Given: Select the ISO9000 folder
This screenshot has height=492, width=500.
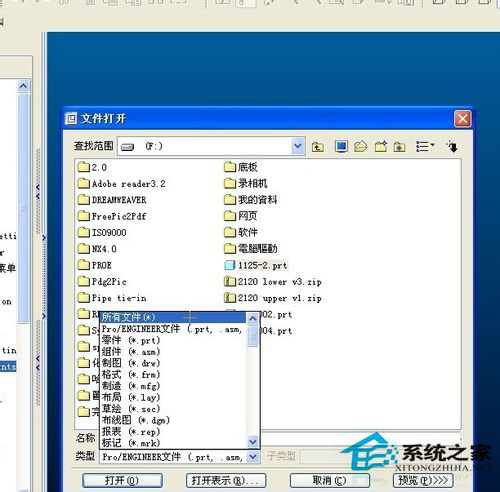Looking at the screenshot, I should tap(102, 232).
